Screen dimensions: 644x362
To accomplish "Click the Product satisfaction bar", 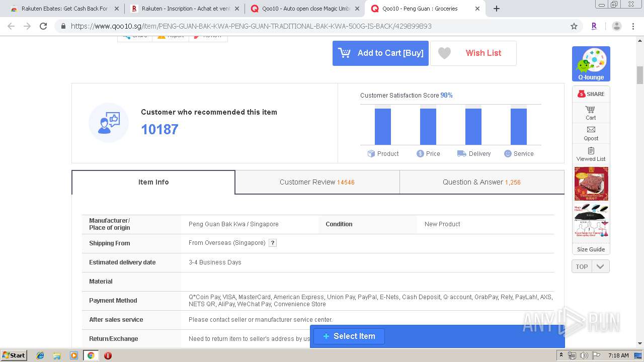I will (x=383, y=127).
